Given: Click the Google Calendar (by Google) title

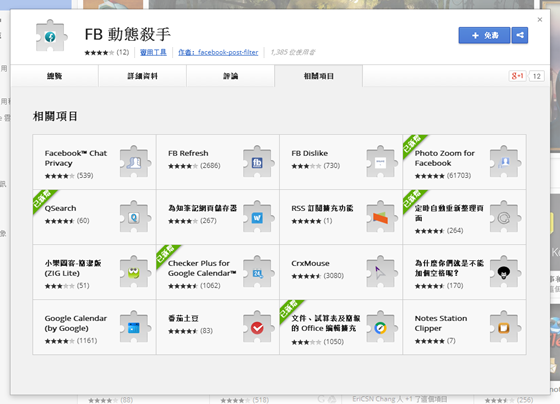Looking at the screenshot, I should click(76, 323).
